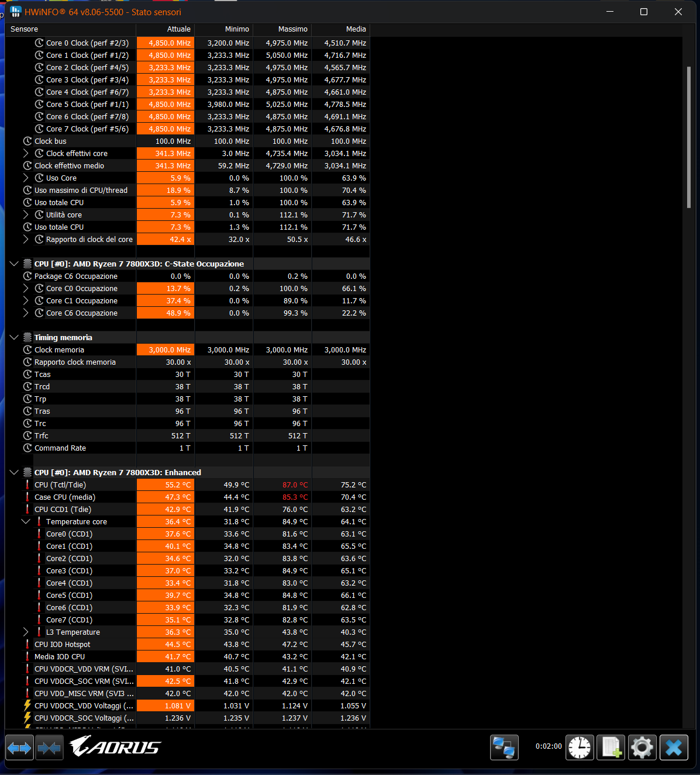Viewport: 700px width, 775px height.
Task: Open sensor settings gear icon
Action: point(642,748)
